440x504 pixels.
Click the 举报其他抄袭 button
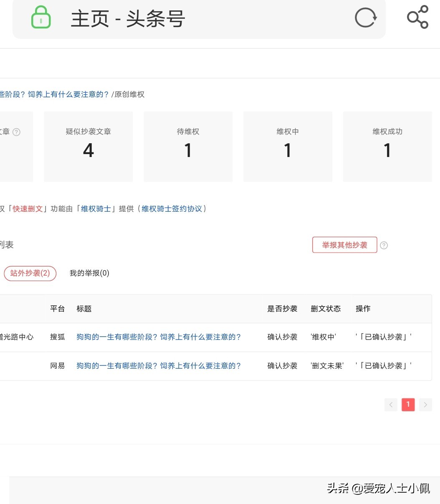pos(345,245)
